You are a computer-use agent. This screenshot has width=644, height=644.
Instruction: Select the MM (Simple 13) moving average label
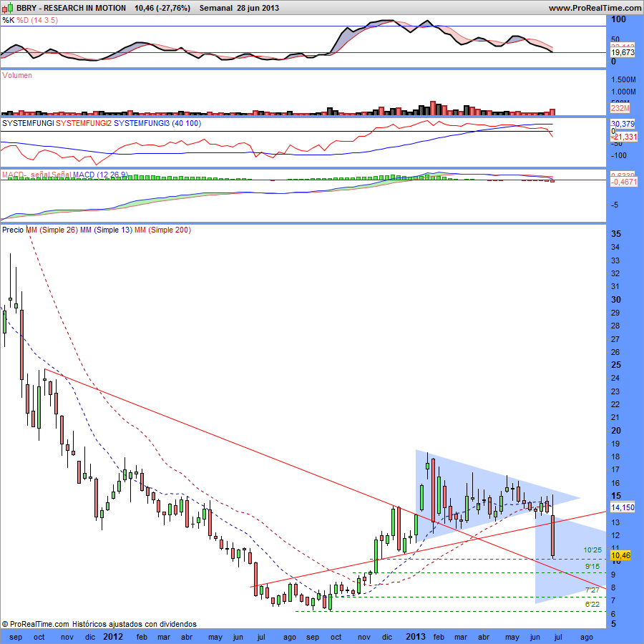(106, 230)
